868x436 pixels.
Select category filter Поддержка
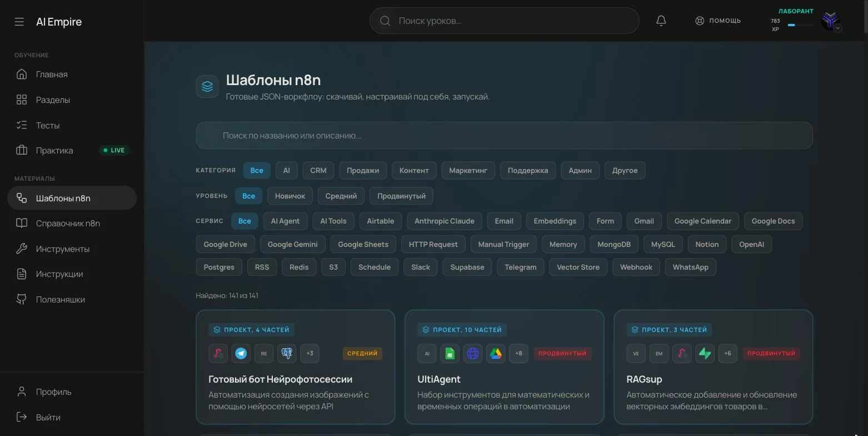coord(528,170)
